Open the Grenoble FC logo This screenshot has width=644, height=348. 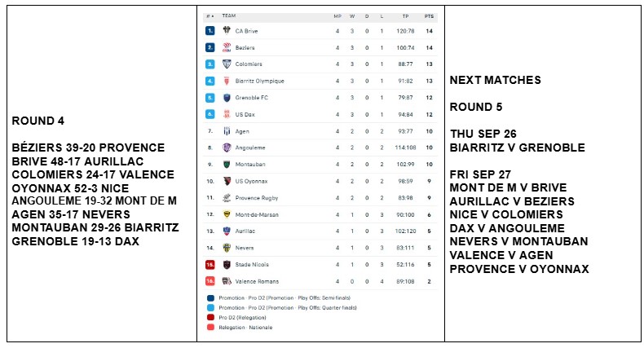227,97
